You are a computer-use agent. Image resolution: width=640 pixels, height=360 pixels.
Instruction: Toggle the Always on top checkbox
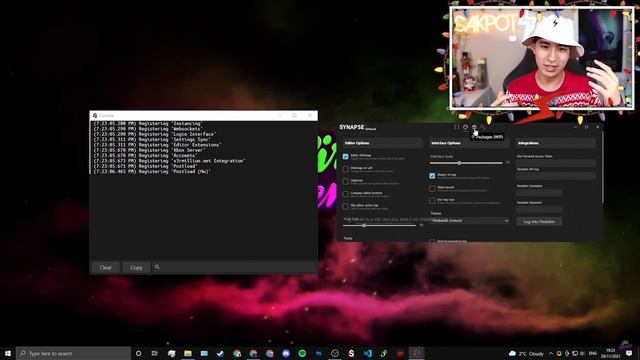(x=432, y=176)
